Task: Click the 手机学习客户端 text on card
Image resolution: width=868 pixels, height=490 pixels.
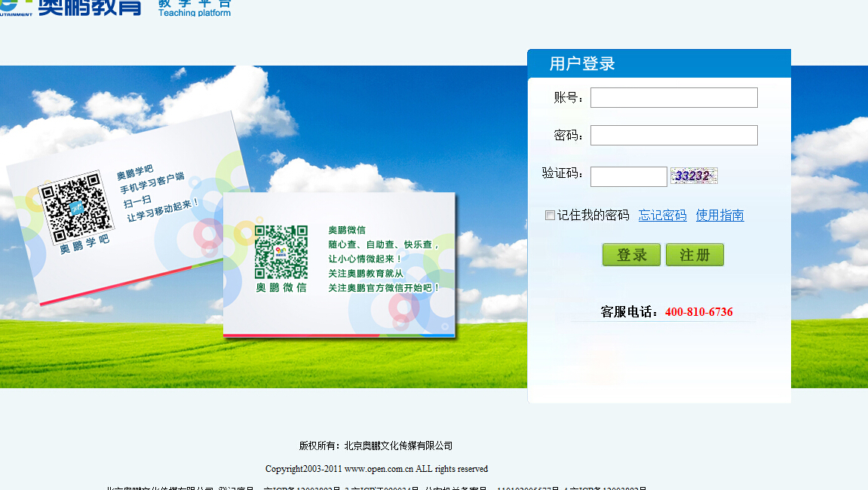Action: [x=152, y=182]
